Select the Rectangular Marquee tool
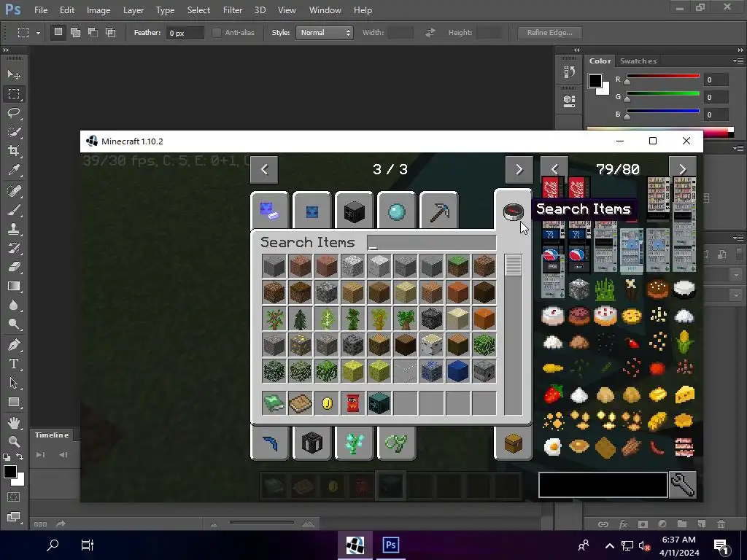 [14, 94]
